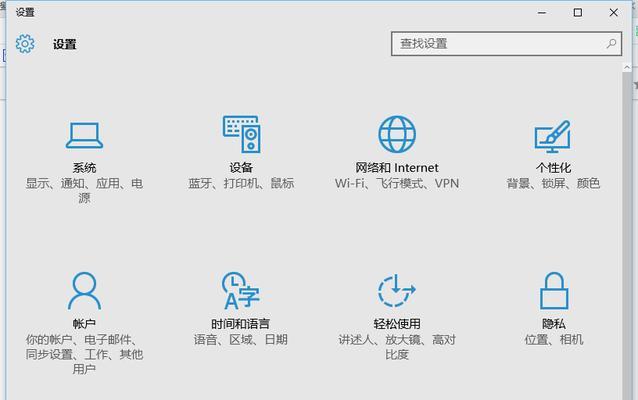638x400 pixels.
Task: Click the 轻松使用 category title
Action: (397, 324)
